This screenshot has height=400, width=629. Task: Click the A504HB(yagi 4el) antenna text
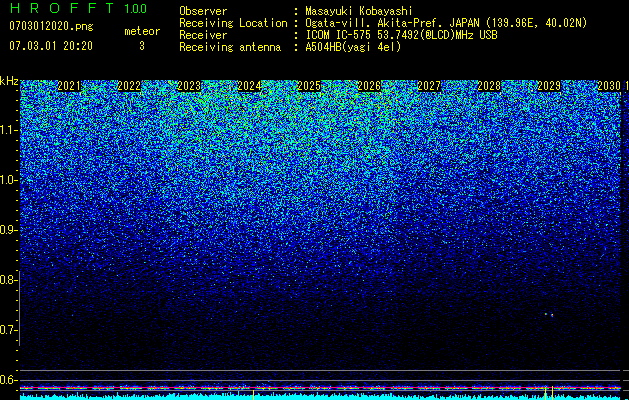tap(353, 47)
